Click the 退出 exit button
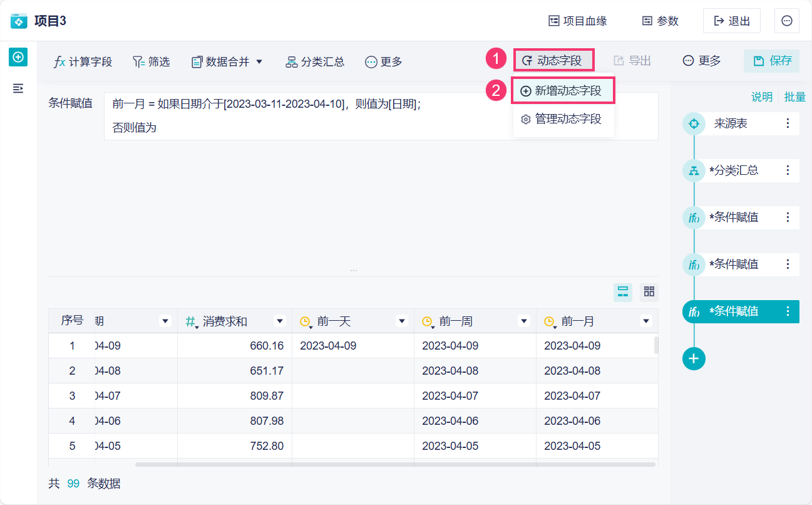The height and width of the screenshot is (505, 812). [732, 21]
